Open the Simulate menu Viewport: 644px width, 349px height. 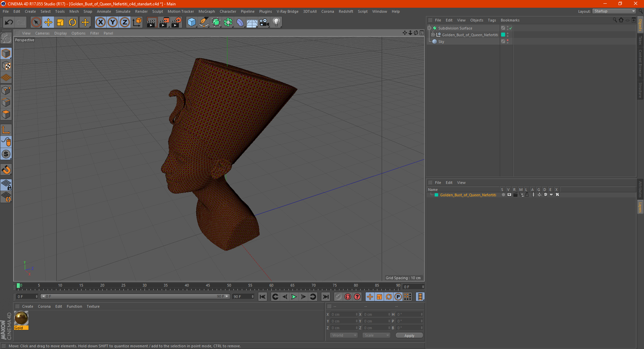tap(123, 11)
